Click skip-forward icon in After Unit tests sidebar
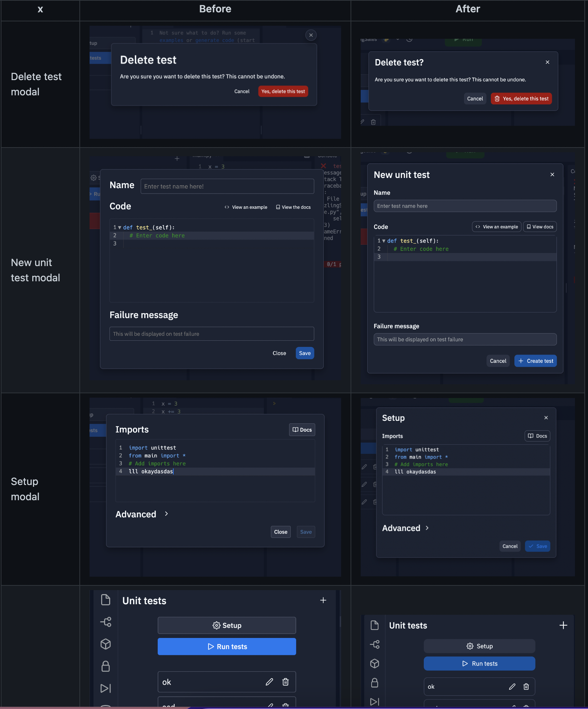 [x=374, y=702]
